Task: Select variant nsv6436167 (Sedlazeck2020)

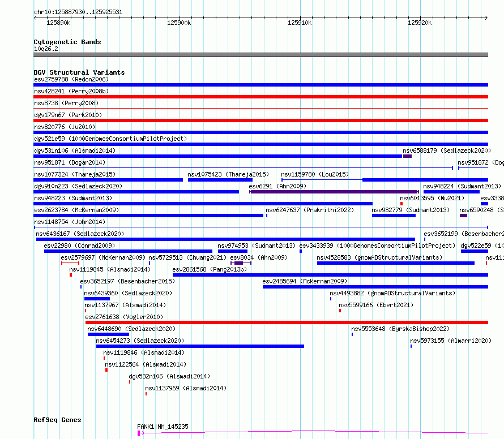Action: tap(80, 234)
